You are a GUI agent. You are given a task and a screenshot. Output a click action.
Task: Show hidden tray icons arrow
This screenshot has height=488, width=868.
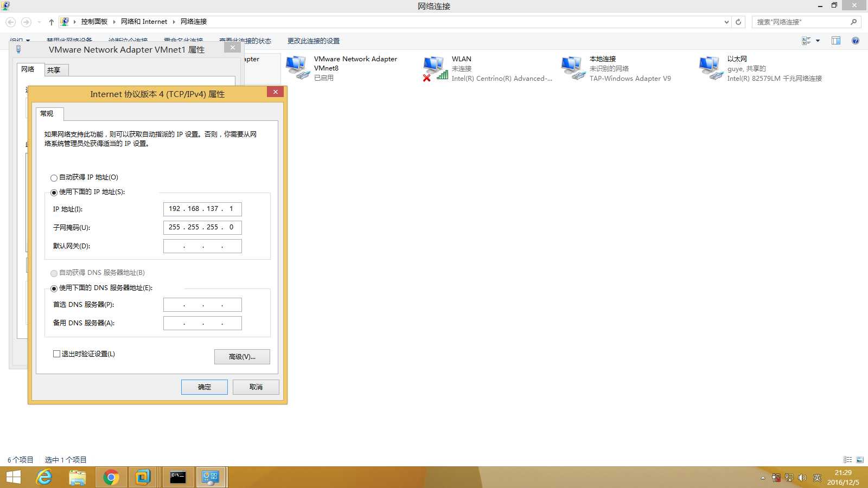tap(763, 478)
